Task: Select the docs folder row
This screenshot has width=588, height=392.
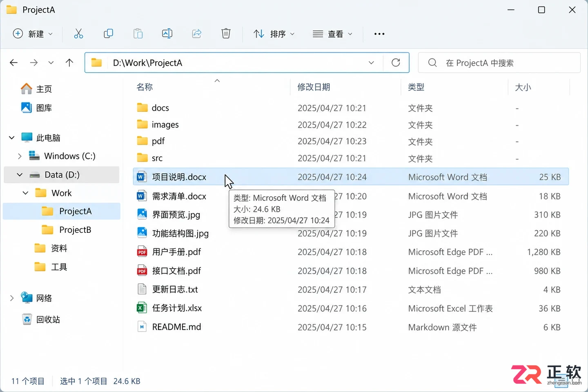Action: tap(351, 108)
